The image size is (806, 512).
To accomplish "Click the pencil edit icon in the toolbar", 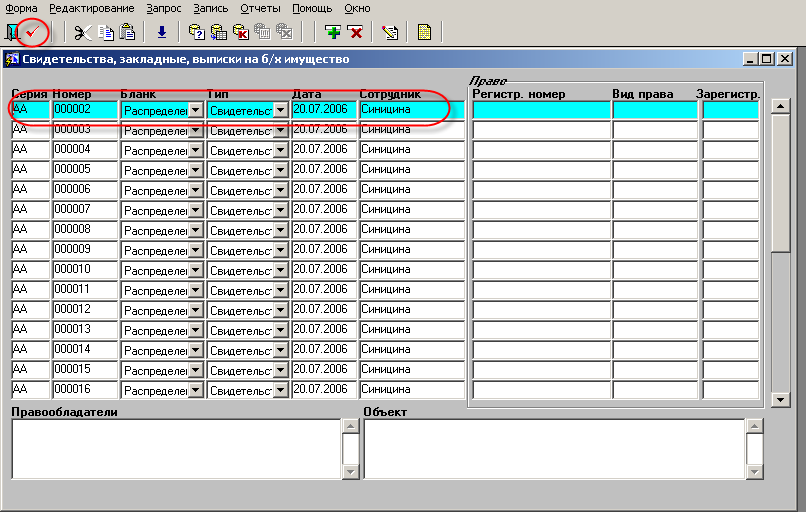I will click(390, 32).
